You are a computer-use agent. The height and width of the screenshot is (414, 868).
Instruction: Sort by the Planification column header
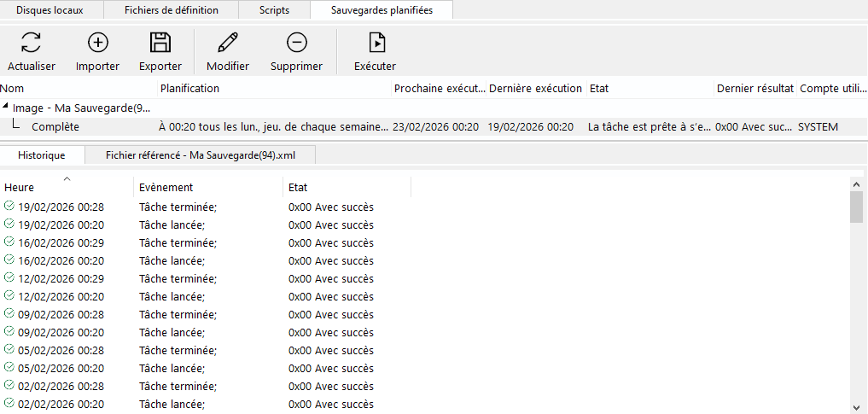pyautogui.click(x=275, y=89)
